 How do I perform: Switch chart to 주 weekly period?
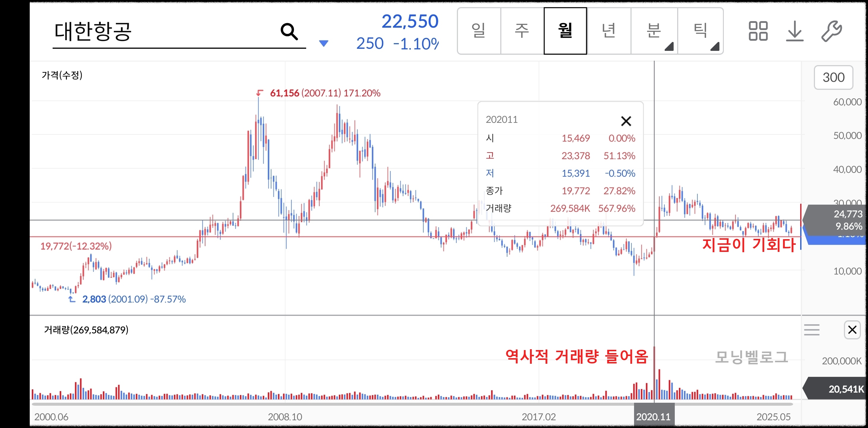point(522,31)
